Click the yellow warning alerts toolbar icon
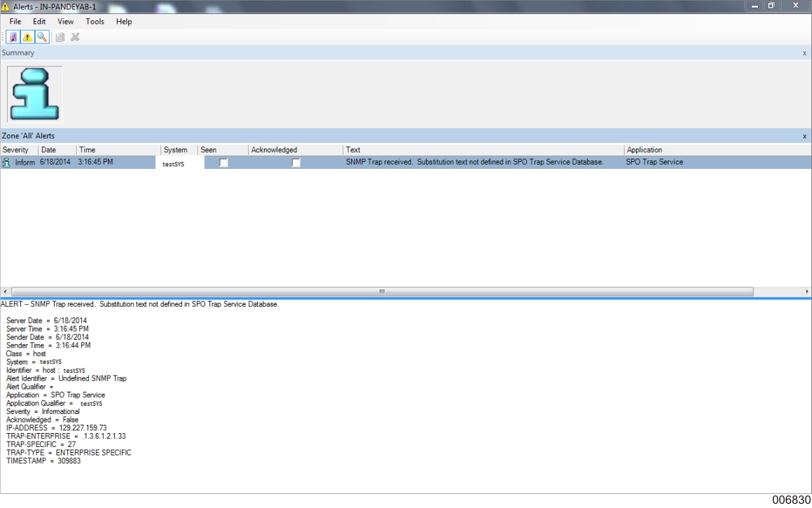This screenshot has height=508, width=812. tap(27, 37)
